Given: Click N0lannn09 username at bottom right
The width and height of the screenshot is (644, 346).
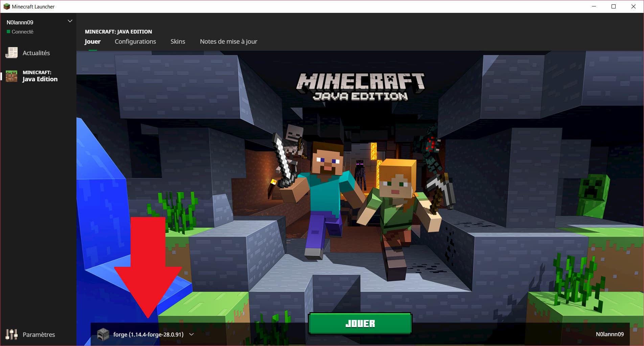Looking at the screenshot, I should tap(610, 334).
